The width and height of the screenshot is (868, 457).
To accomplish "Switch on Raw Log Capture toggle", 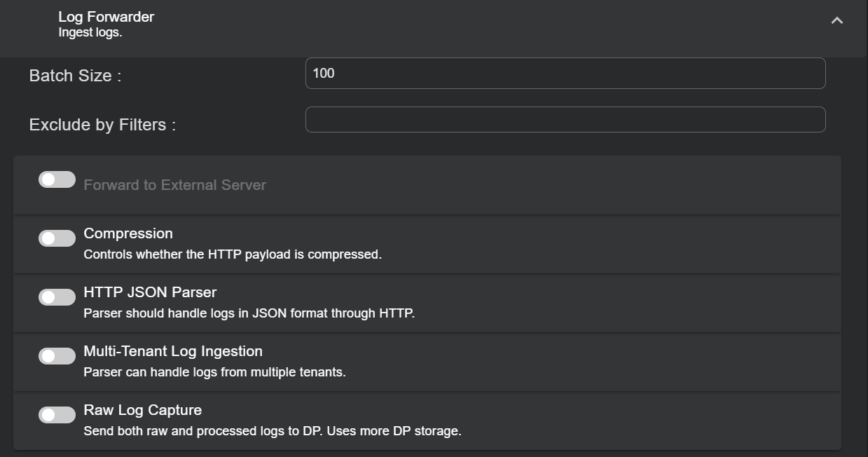I will [x=57, y=416].
